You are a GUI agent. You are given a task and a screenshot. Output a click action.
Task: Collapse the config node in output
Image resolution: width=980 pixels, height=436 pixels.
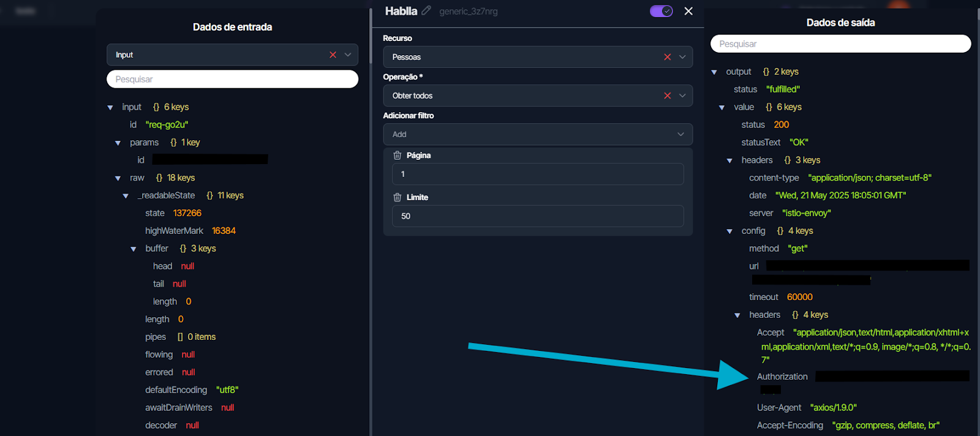(729, 231)
